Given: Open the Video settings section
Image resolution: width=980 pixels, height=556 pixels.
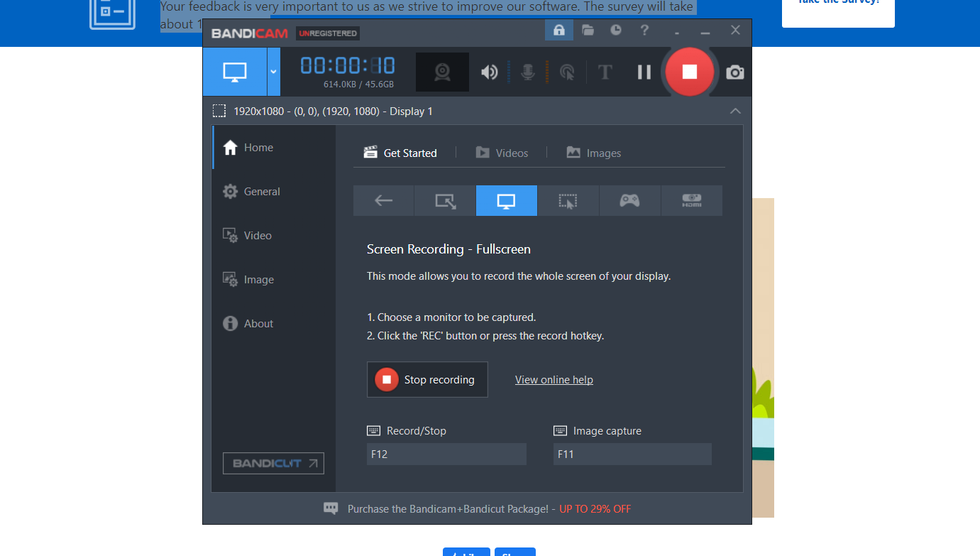Looking at the screenshot, I should [274, 236].
